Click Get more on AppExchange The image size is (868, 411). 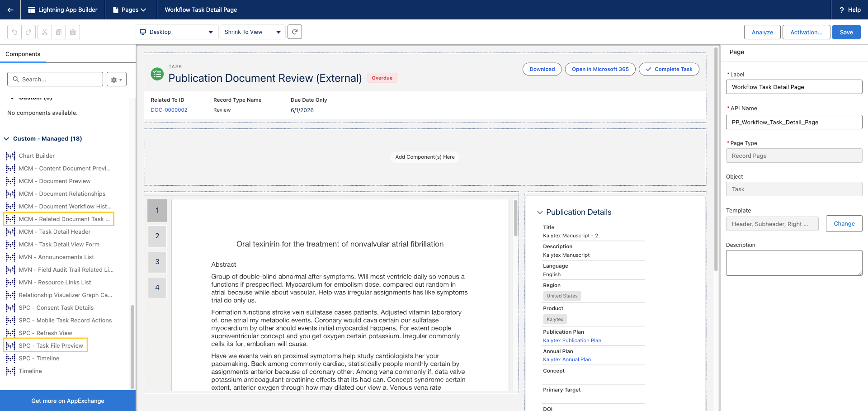coord(68,401)
